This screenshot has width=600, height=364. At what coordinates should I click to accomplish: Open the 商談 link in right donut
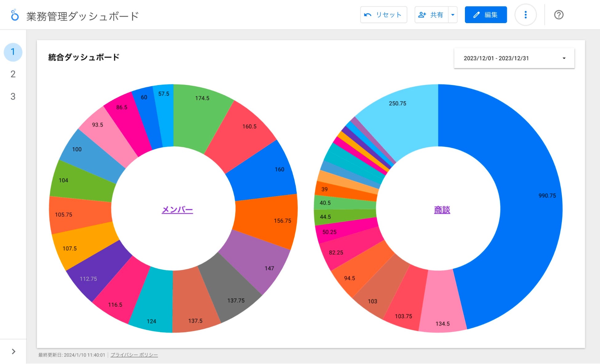442,210
